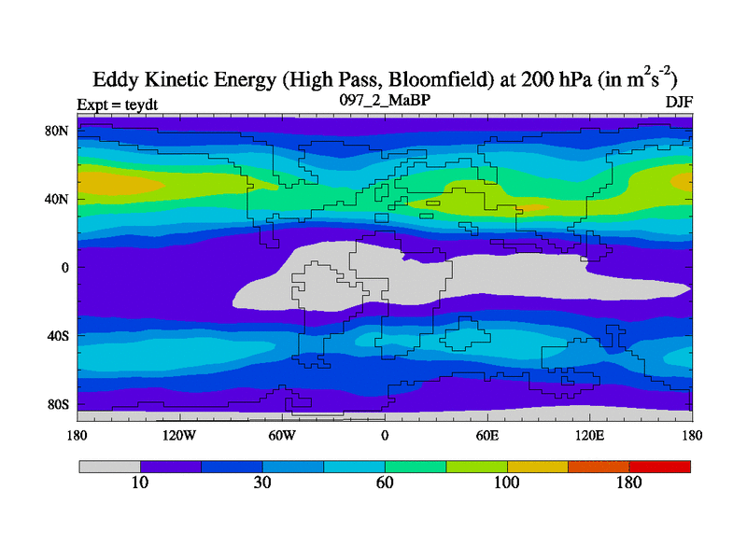Click the 60E longitude axis label
The height and width of the screenshot is (560, 747).
click(486, 435)
